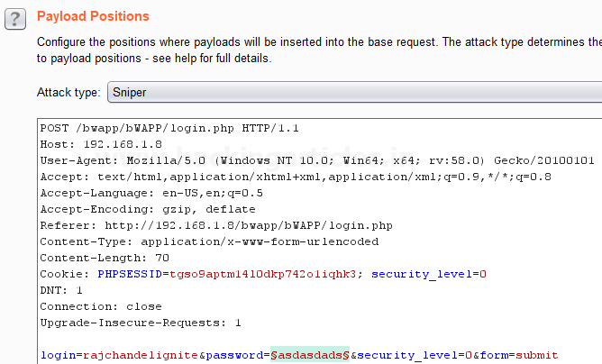Click the POST /bwapp/bWAPP/login.php request line
Viewport: 602px width, 364px height.
tap(169, 128)
